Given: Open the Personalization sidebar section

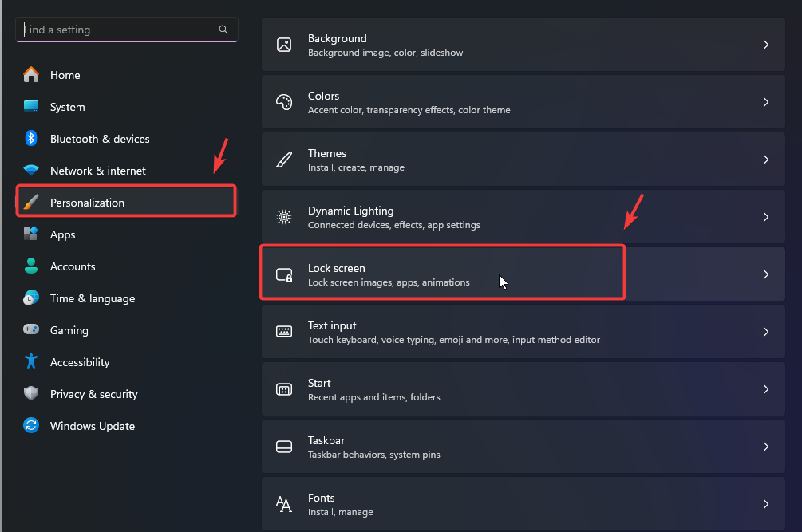Looking at the screenshot, I should [x=87, y=203].
